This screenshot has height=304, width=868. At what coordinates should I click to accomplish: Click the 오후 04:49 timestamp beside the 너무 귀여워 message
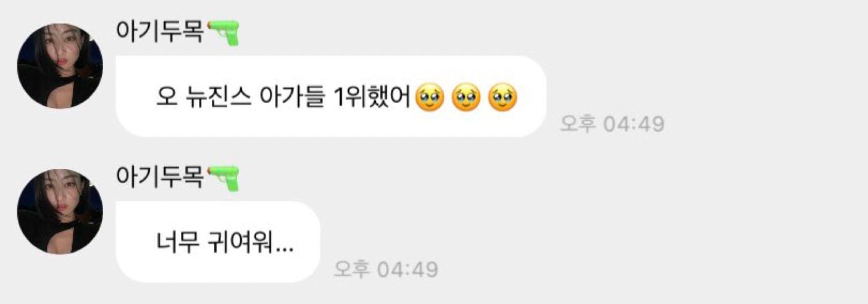386,269
